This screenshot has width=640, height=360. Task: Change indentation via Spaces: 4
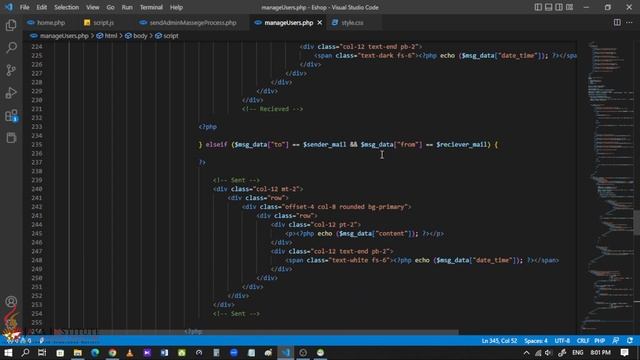click(x=536, y=341)
